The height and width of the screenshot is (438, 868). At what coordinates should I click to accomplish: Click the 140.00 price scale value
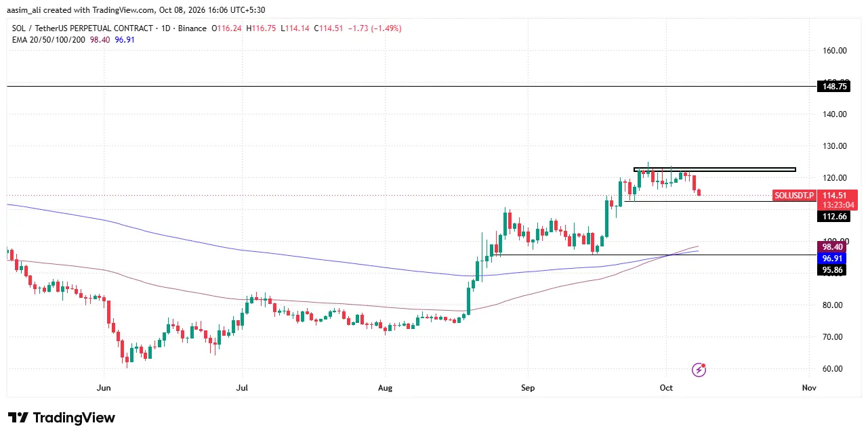coord(835,114)
